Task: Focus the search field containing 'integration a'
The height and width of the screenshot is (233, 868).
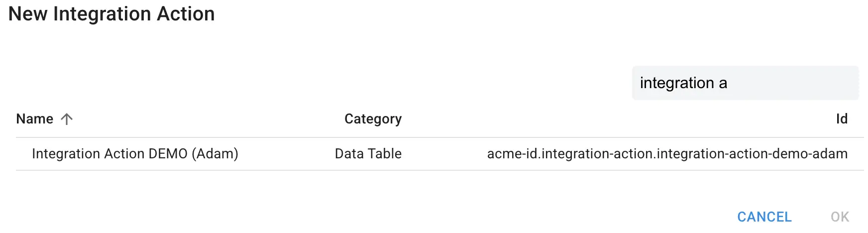Action: coord(745,83)
